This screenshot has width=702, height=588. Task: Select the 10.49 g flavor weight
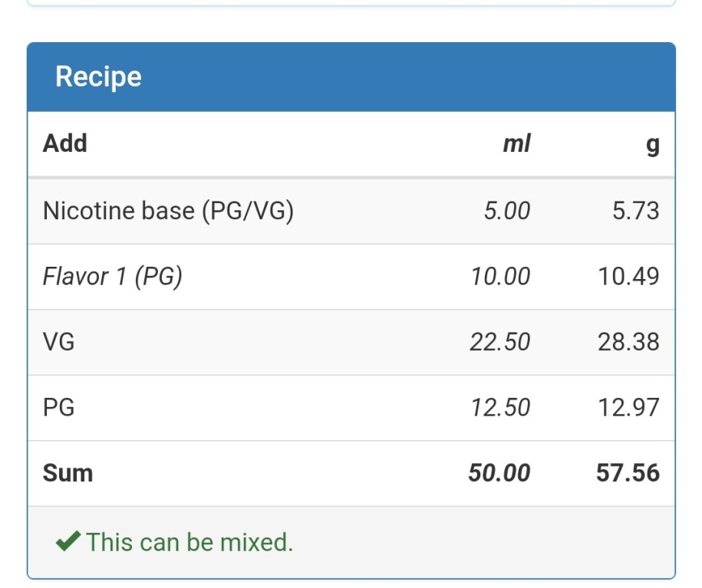(629, 276)
